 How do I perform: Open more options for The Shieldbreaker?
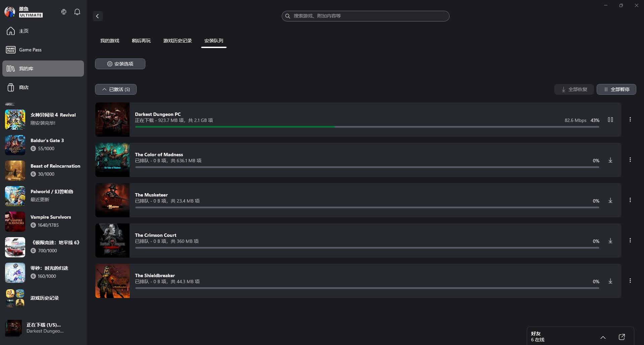pos(630,281)
